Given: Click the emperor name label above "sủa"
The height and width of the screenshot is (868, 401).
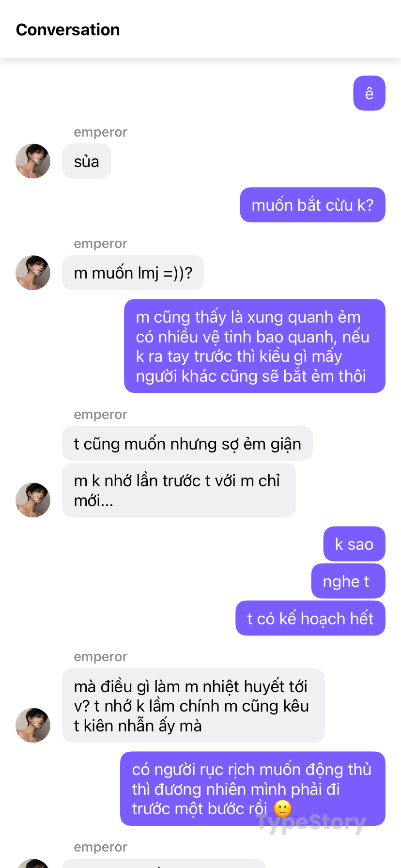Looking at the screenshot, I should 100,132.
